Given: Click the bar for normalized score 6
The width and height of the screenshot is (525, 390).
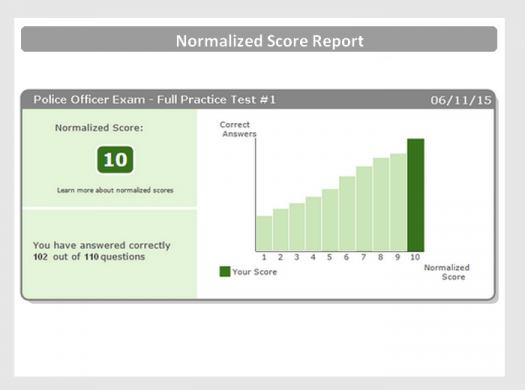Looking at the screenshot, I should 347,214.
